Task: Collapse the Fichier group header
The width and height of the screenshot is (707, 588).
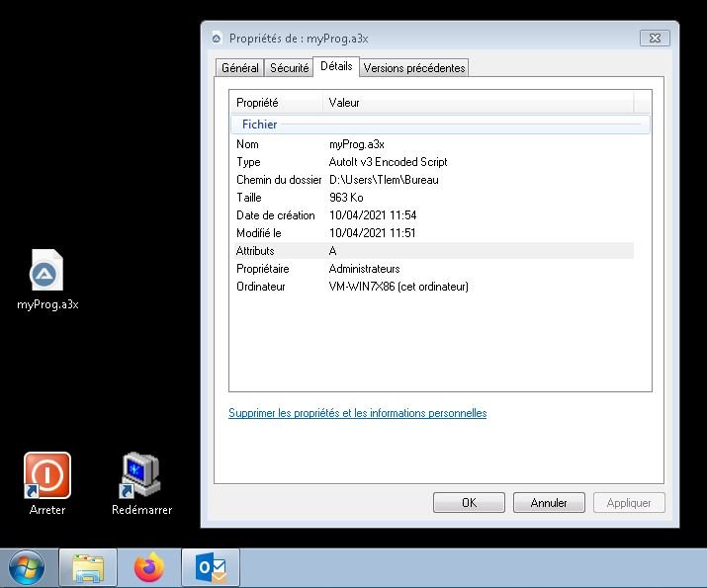Action: pyautogui.click(x=259, y=125)
